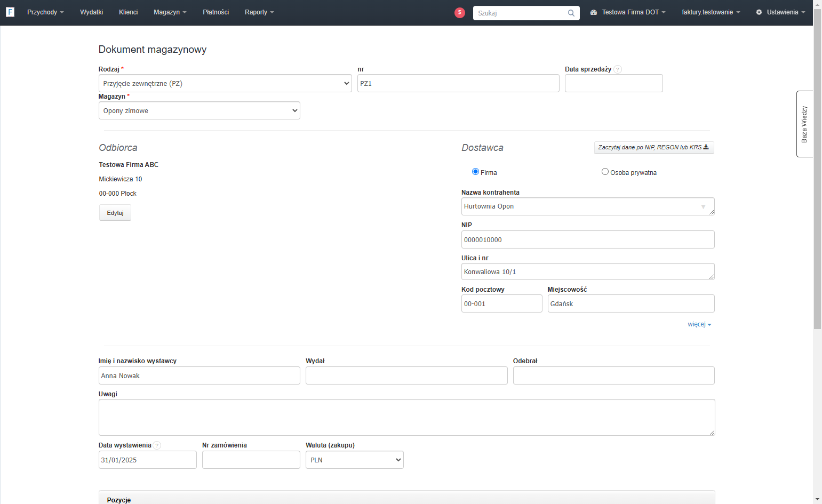The width and height of the screenshot is (822, 504).
Task: Go to Płatności in the navbar
Action: (x=216, y=12)
